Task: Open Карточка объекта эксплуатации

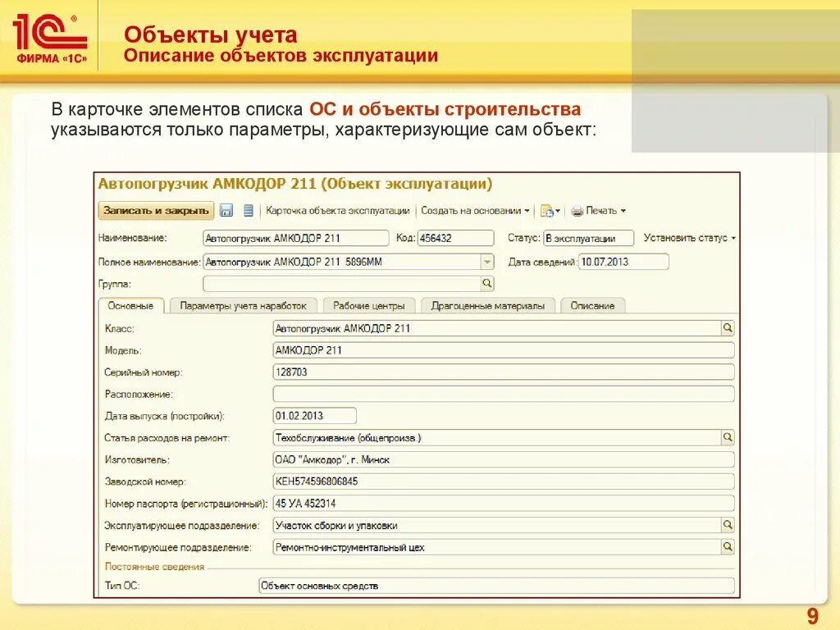Action: point(337,211)
